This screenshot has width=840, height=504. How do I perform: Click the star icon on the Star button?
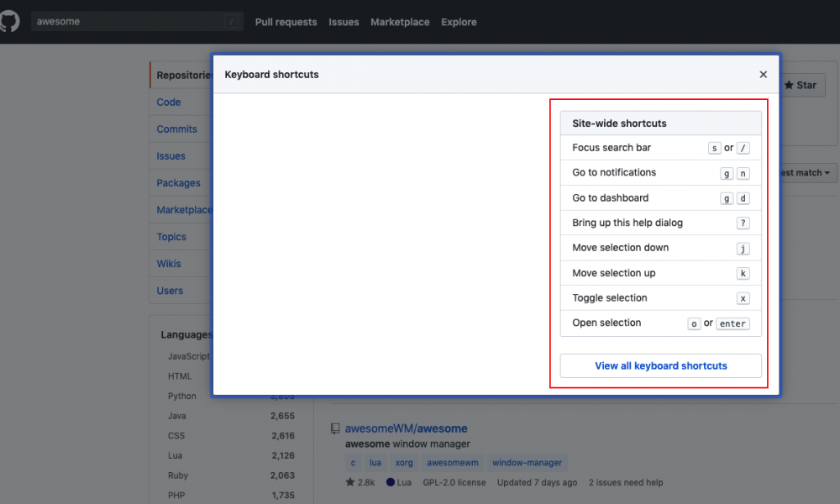(x=788, y=85)
